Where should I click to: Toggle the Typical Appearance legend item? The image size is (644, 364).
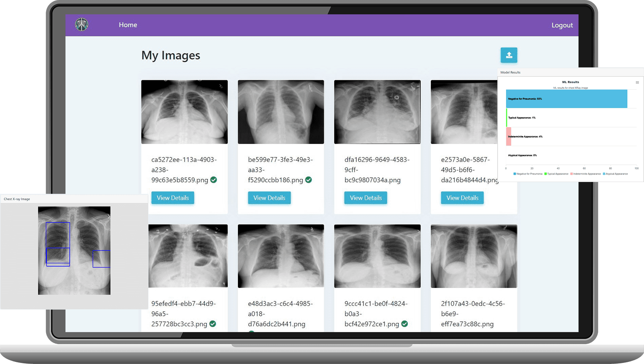click(x=557, y=174)
